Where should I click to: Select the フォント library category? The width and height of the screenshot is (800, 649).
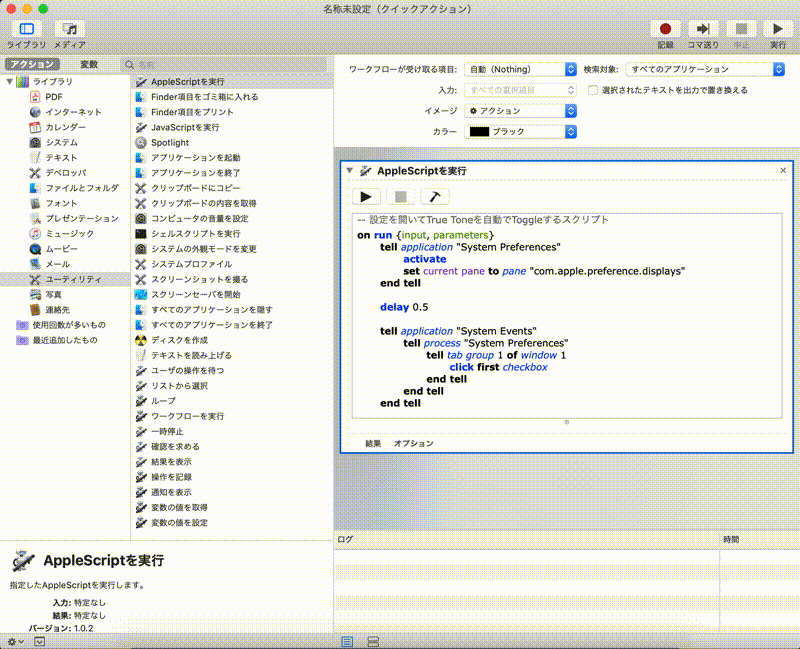[x=61, y=203]
